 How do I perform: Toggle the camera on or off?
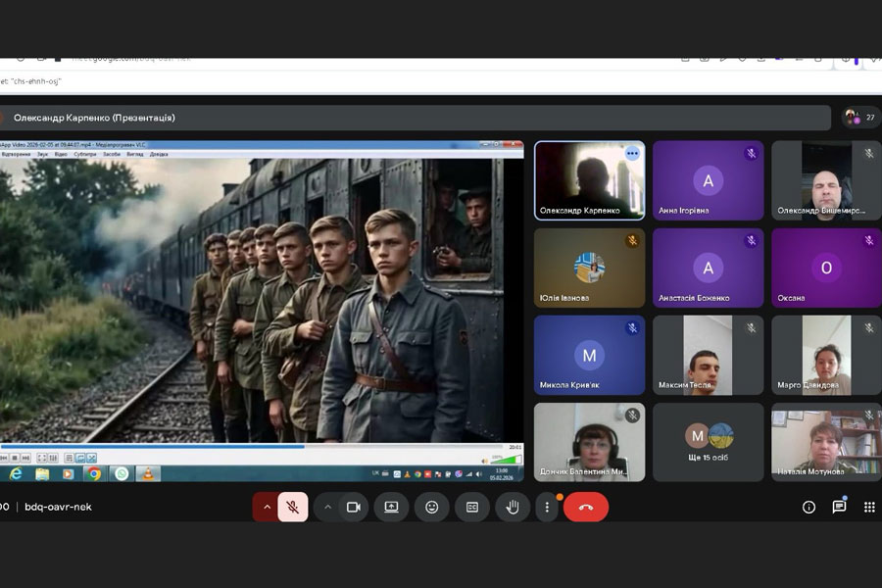coord(353,507)
